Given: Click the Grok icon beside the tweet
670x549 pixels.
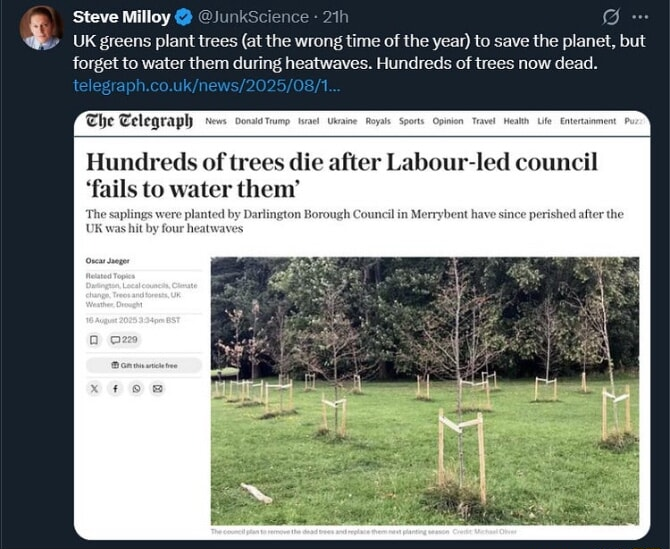Looking at the screenshot, I should [x=611, y=18].
